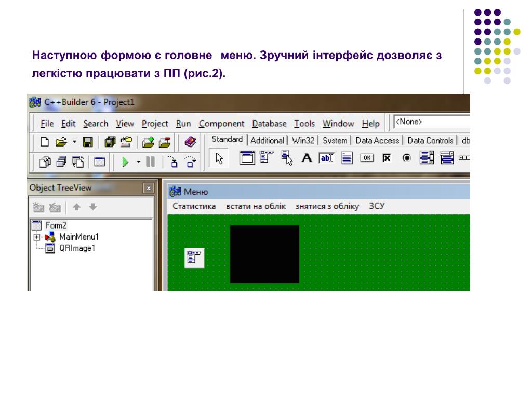
Task: Click the New items toolbar icon
Action: pyautogui.click(x=45, y=142)
